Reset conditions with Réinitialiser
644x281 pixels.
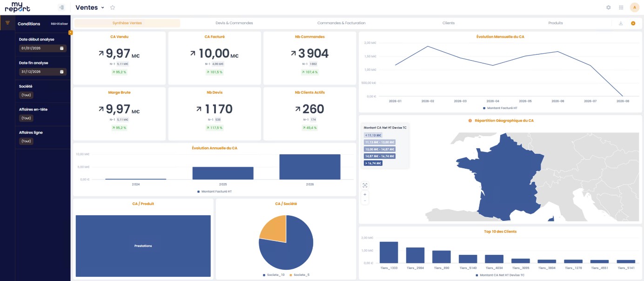pyautogui.click(x=60, y=24)
